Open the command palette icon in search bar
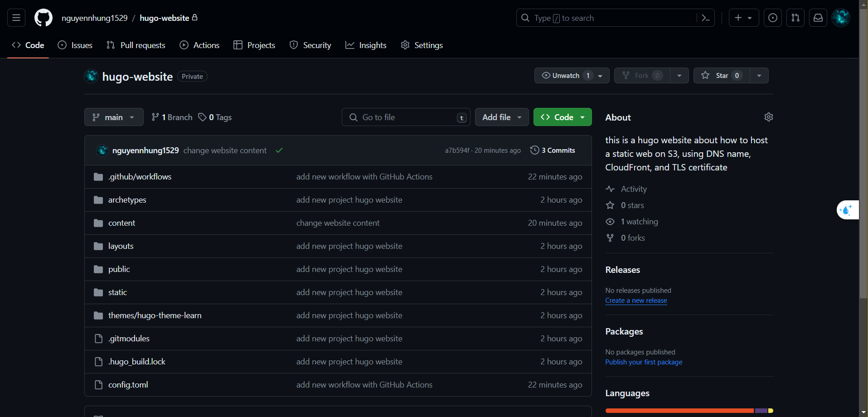 705,18
